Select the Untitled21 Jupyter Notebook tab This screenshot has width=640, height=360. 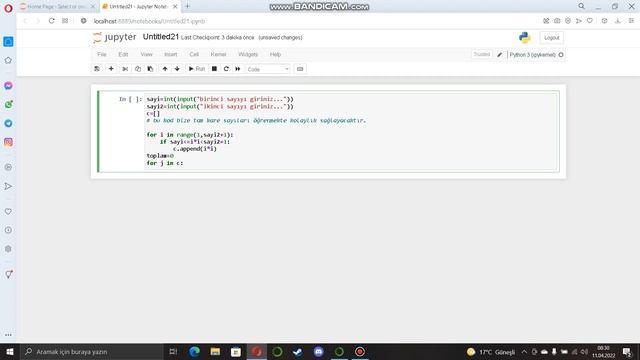[140, 7]
